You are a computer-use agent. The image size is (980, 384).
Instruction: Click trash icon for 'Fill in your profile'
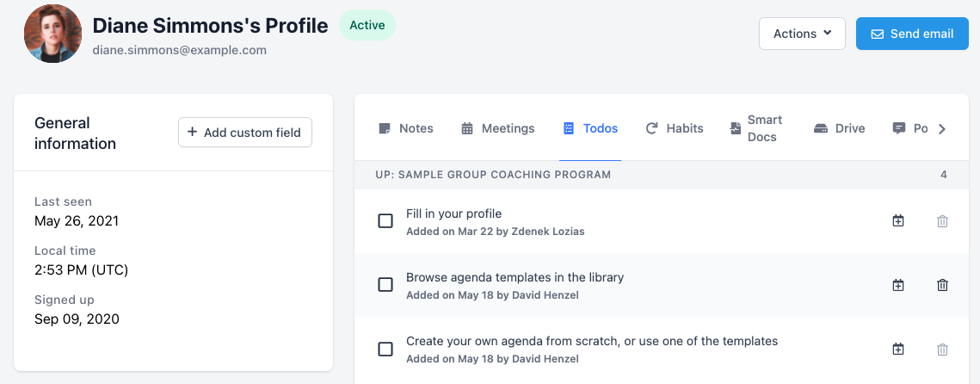tap(942, 221)
